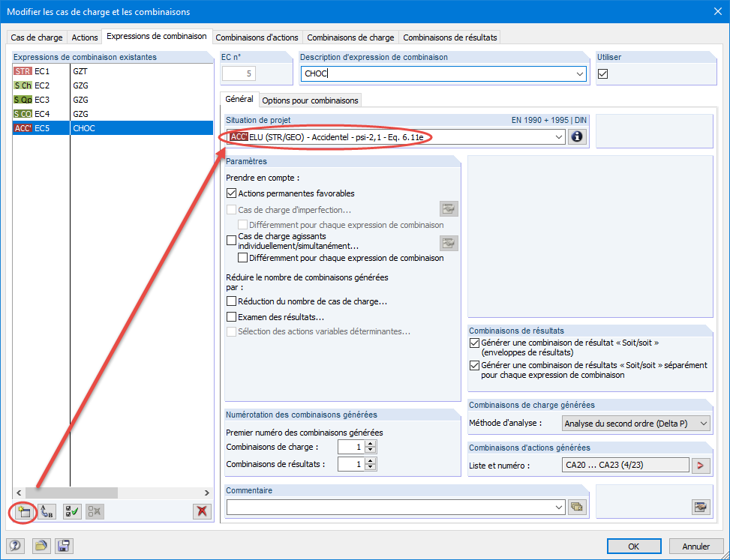Viewport: 730px width, 560px height.
Task: Switch to the Actions tab
Action: point(85,37)
